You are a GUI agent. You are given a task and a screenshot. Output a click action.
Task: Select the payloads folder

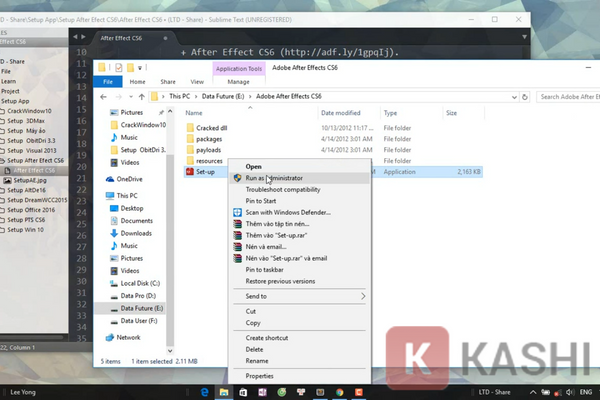coord(209,150)
